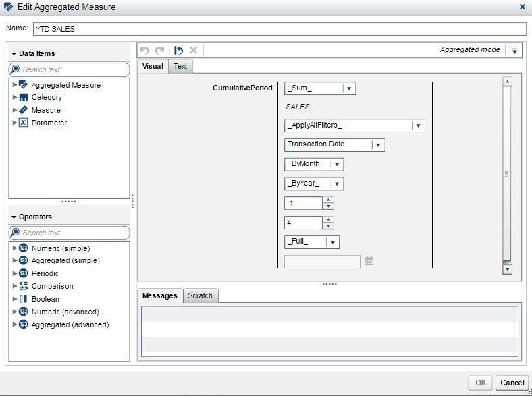Click the delete X icon in toolbar

[193, 50]
